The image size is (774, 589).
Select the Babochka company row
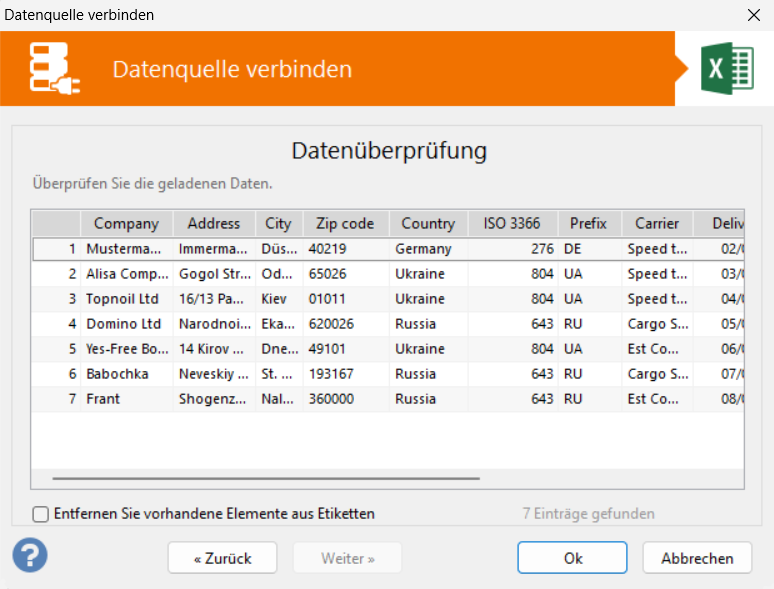(x=388, y=374)
